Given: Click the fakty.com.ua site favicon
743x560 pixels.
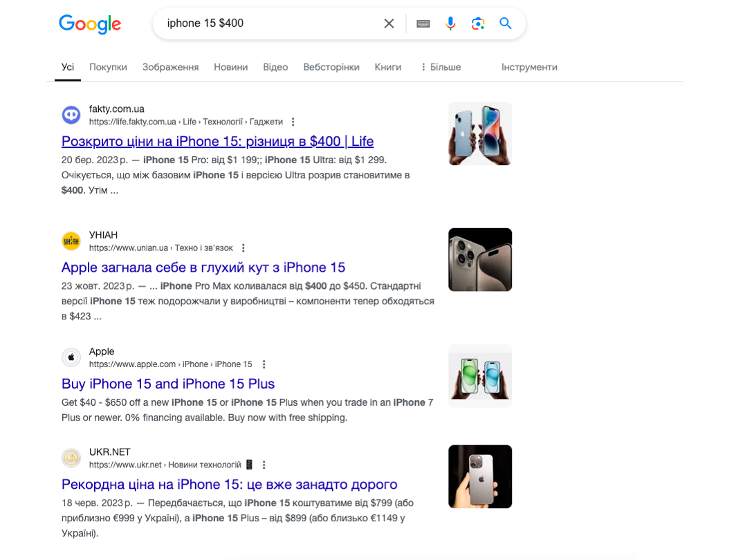Looking at the screenshot, I should pyautogui.click(x=71, y=115).
